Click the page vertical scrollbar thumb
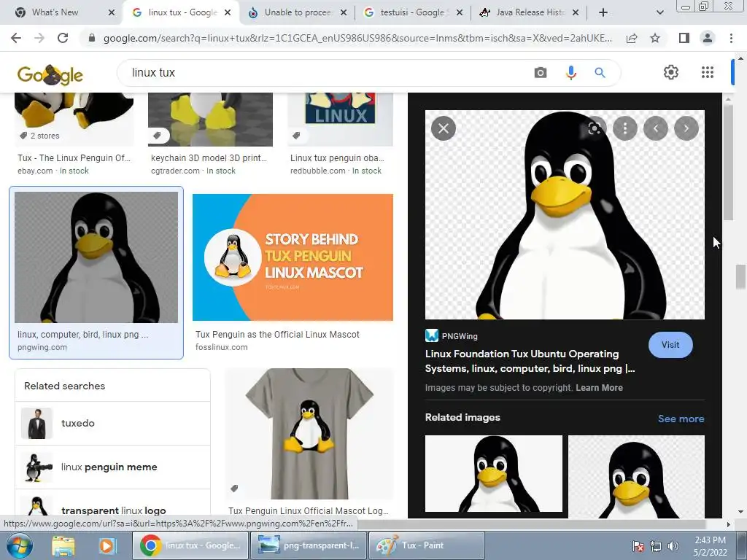747x560 pixels. coord(740,276)
